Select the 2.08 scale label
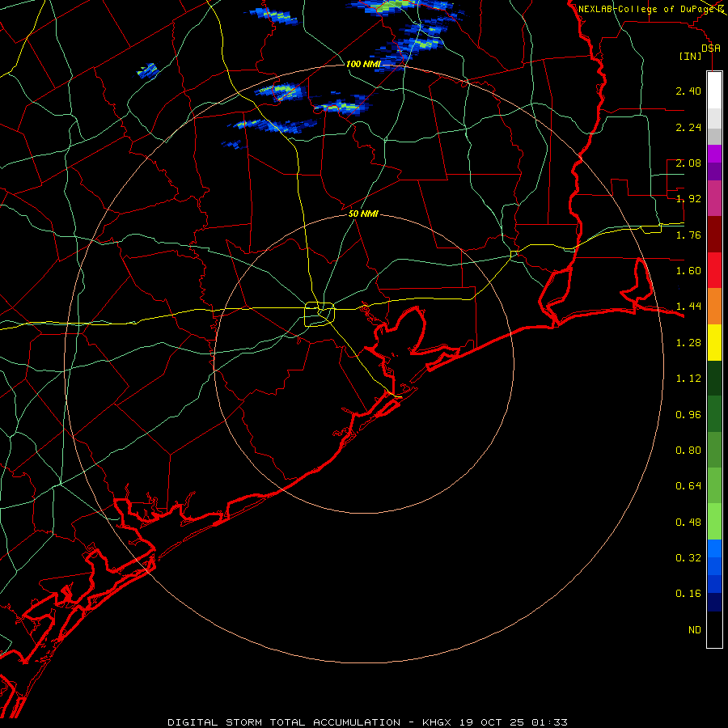The image size is (728, 728). pos(688,163)
